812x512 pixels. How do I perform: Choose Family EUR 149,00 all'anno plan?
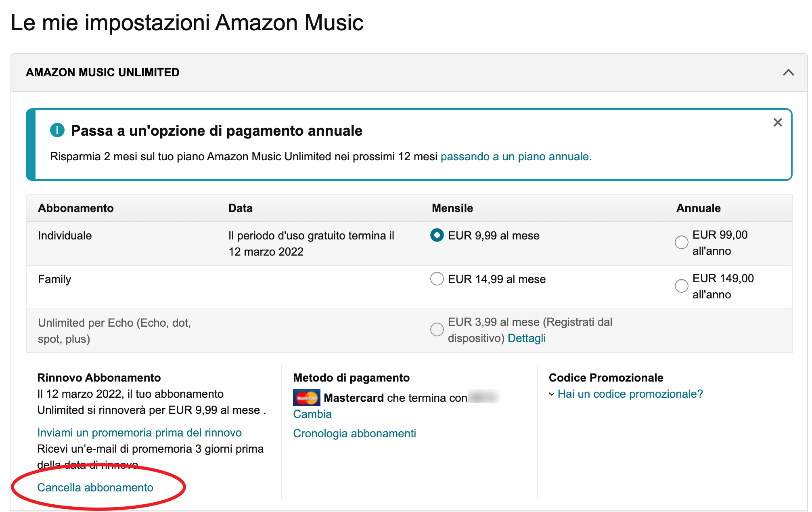click(682, 286)
